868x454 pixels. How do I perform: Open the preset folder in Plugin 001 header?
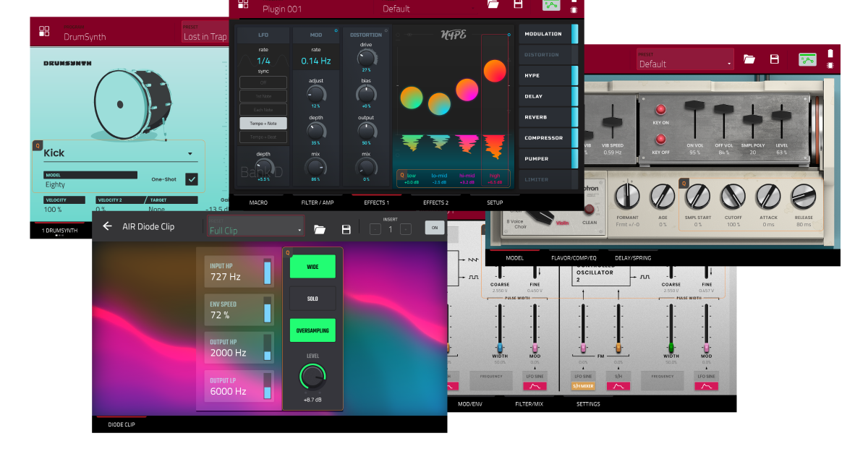(493, 4)
